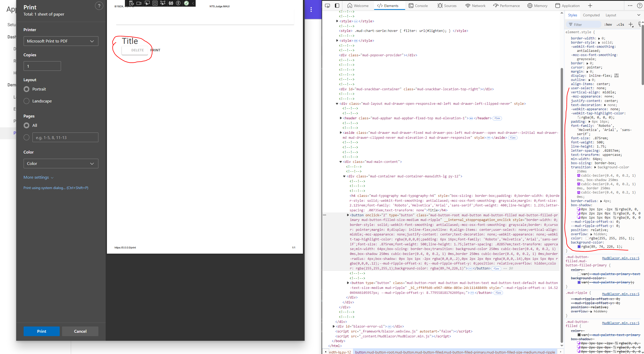
Task: Switch to Layout tab in styles pane
Action: [x=611, y=15]
